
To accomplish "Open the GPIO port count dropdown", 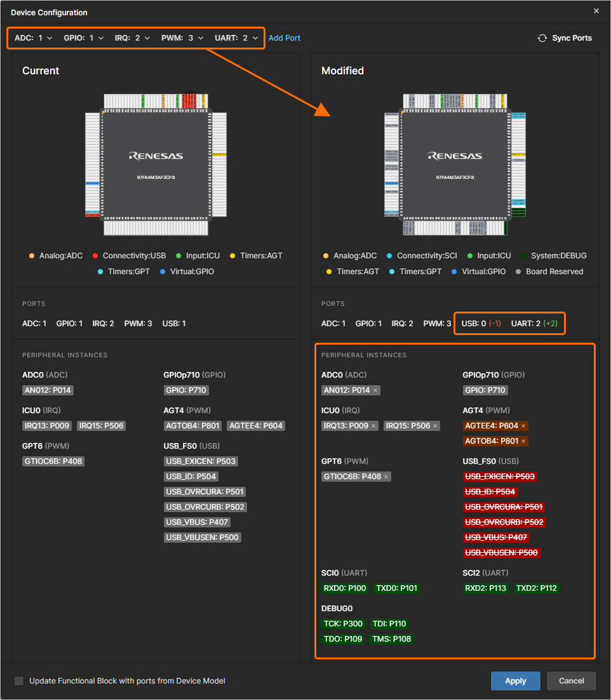I will tap(101, 38).
